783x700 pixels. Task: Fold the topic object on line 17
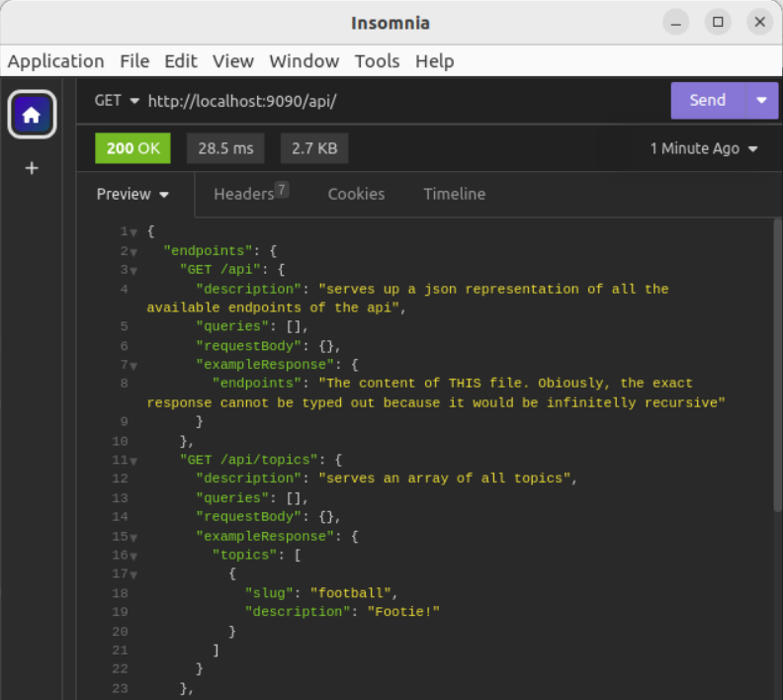coord(133,575)
